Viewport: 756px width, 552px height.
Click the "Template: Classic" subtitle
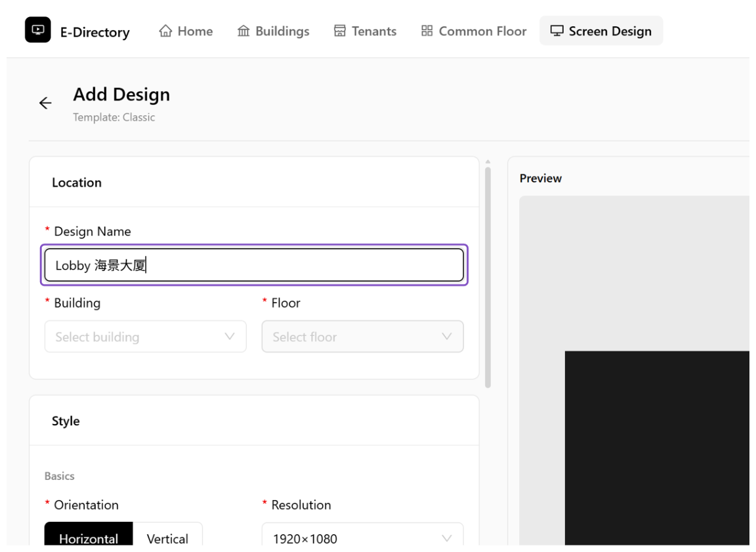pyautogui.click(x=114, y=117)
